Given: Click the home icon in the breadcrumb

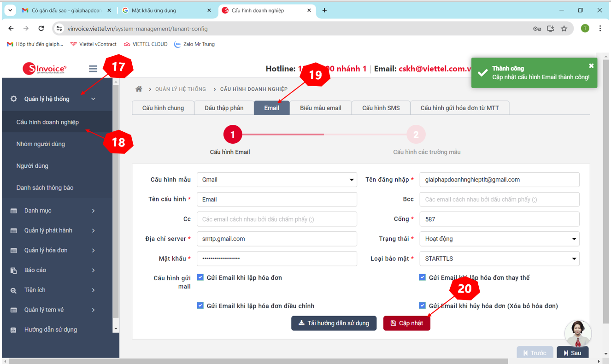Looking at the screenshot, I should click(139, 88).
